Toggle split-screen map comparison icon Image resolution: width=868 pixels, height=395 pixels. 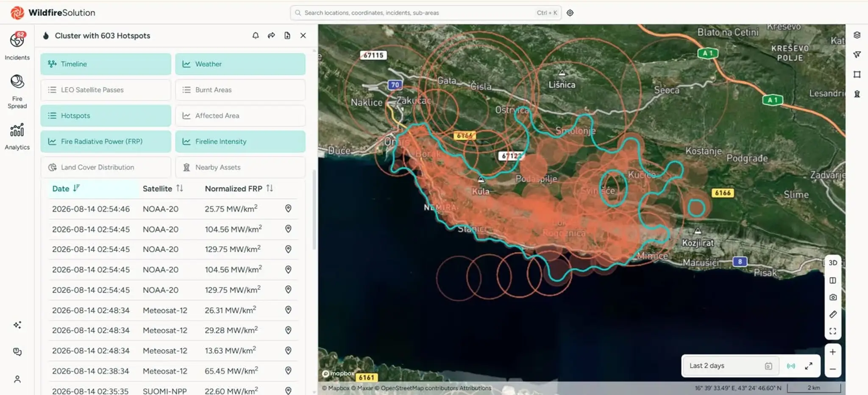(x=833, y=280)
